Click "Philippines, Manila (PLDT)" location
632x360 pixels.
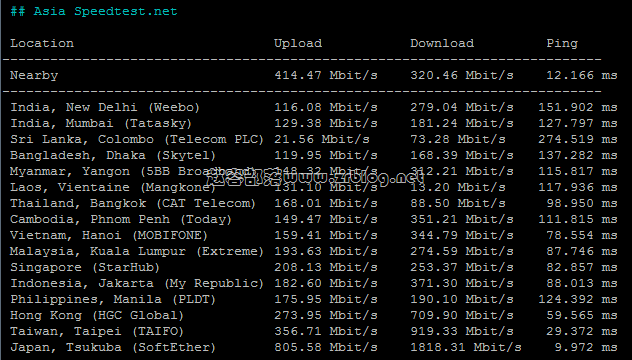coord(113,300)
